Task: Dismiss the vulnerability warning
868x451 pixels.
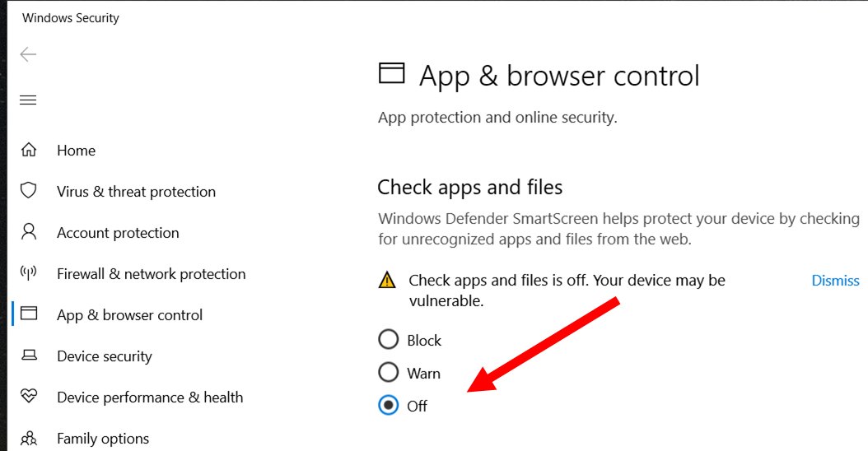Action: tap(835, 281)
